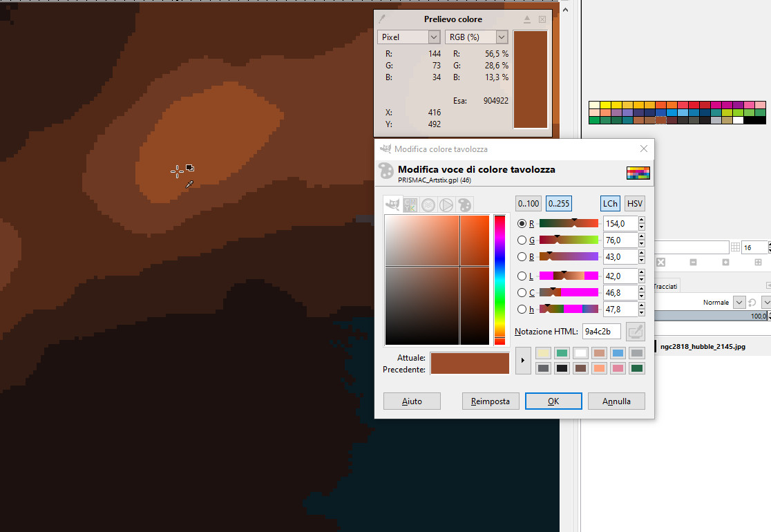Select the ngc2818_hubble_2145.jpg layer
Screen dimensions: 771x532
coord(703,346)
